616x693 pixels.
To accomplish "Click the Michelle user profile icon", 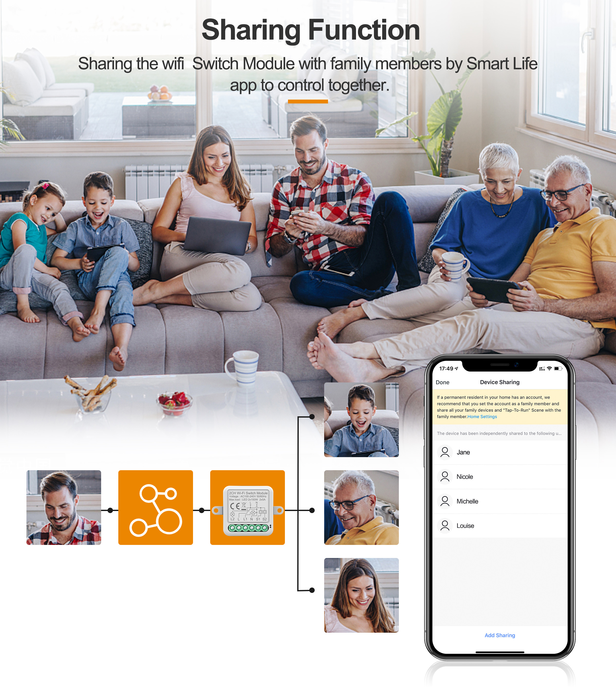I will coord(445,501).
